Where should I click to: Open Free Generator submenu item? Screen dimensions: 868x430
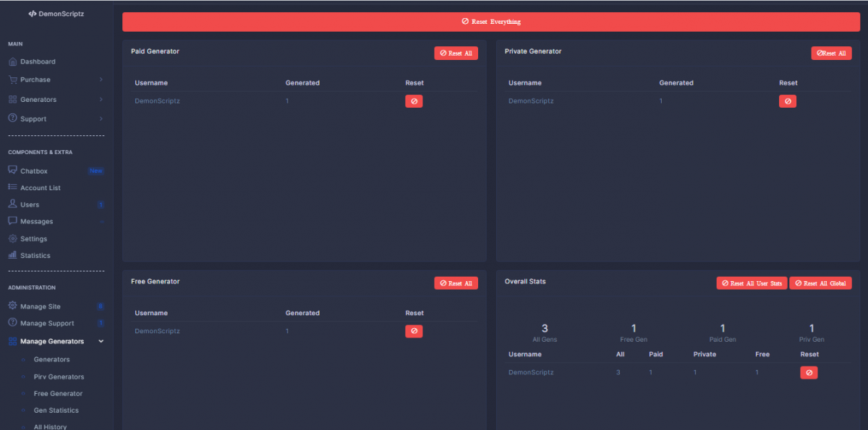point(58,394)
